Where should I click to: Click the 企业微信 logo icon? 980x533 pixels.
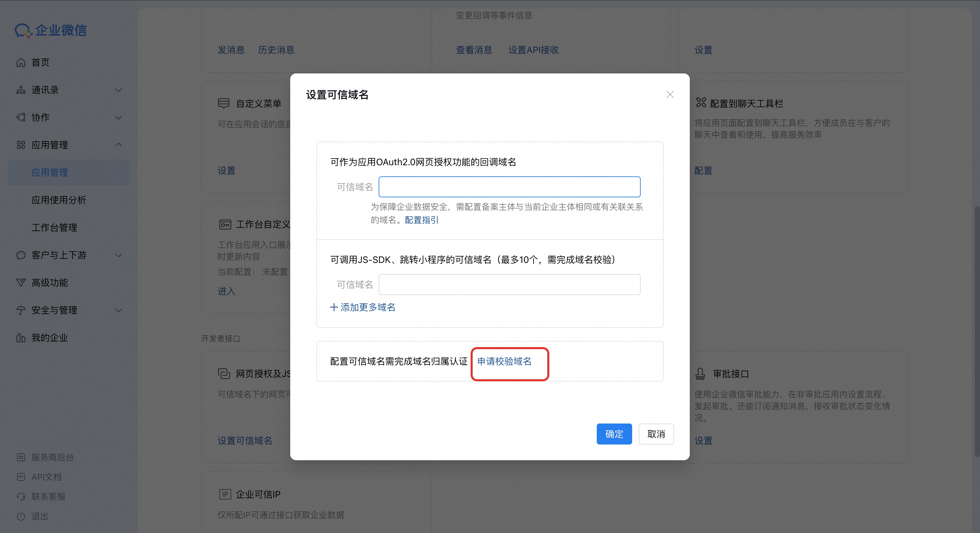tap(23, 30)
